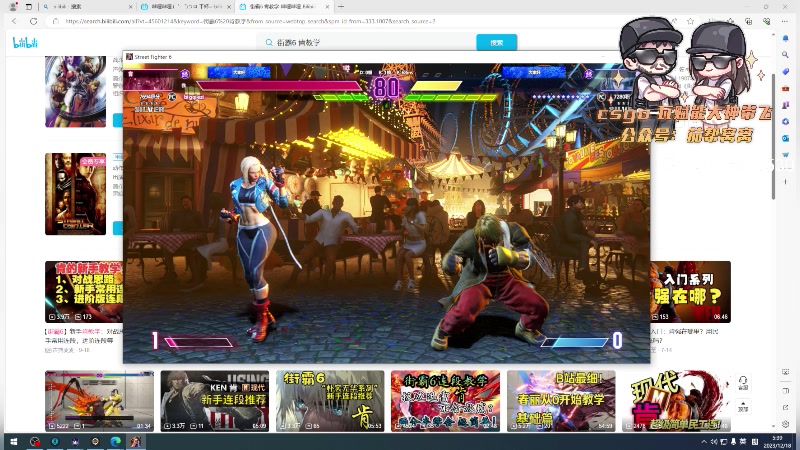Open the Edge browser taskbar icon

[115, 442]
